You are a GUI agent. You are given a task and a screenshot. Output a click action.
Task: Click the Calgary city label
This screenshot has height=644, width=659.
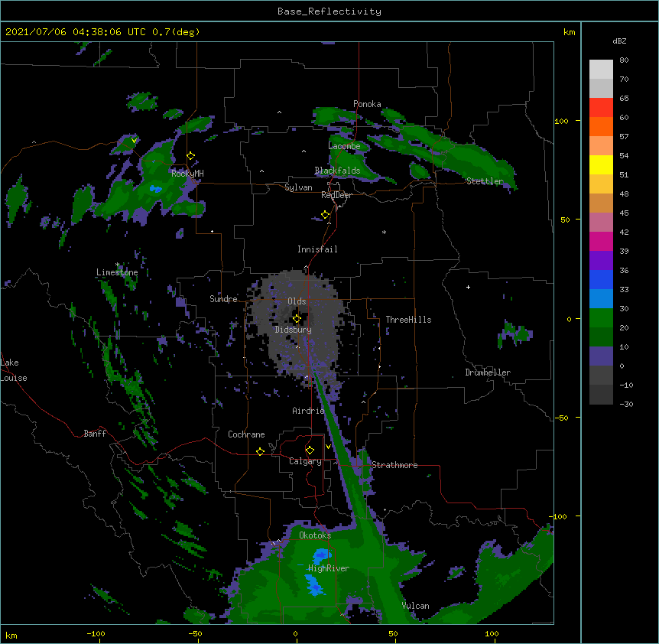click(x=305, y=461)
